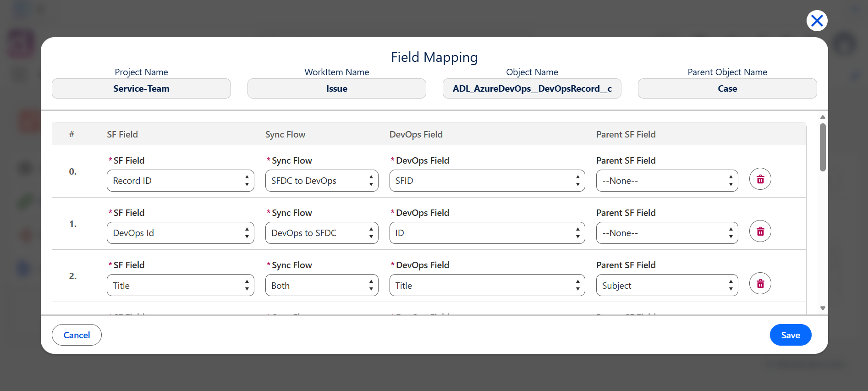
Task: Open the DevOps Id SF Field dropdown
Action: coord(181,233)
